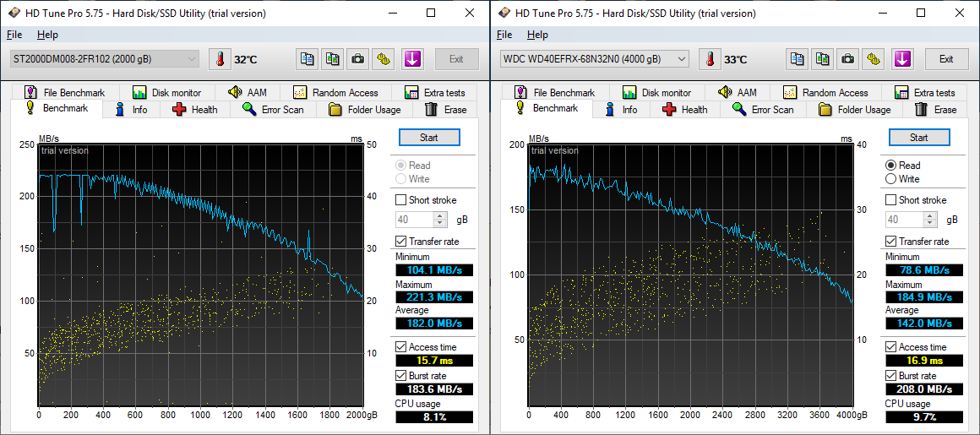980x435 pixels.
Task: Save screenshot camera icon in right window
Action: (x=847, y=59)
